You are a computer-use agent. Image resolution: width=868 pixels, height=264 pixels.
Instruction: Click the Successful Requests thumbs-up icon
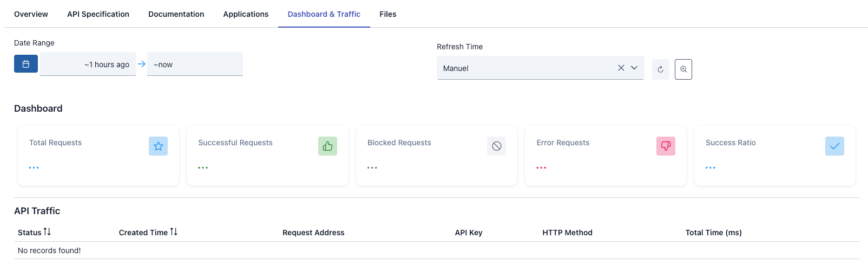[x=327, y=146]
